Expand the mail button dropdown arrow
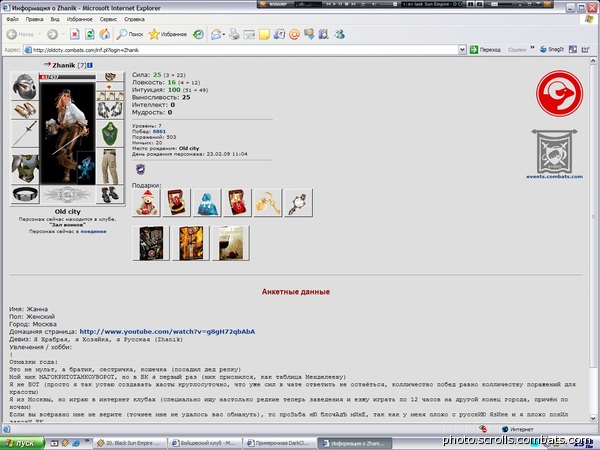This screenshot has width=600, height=450. (224, 34)
